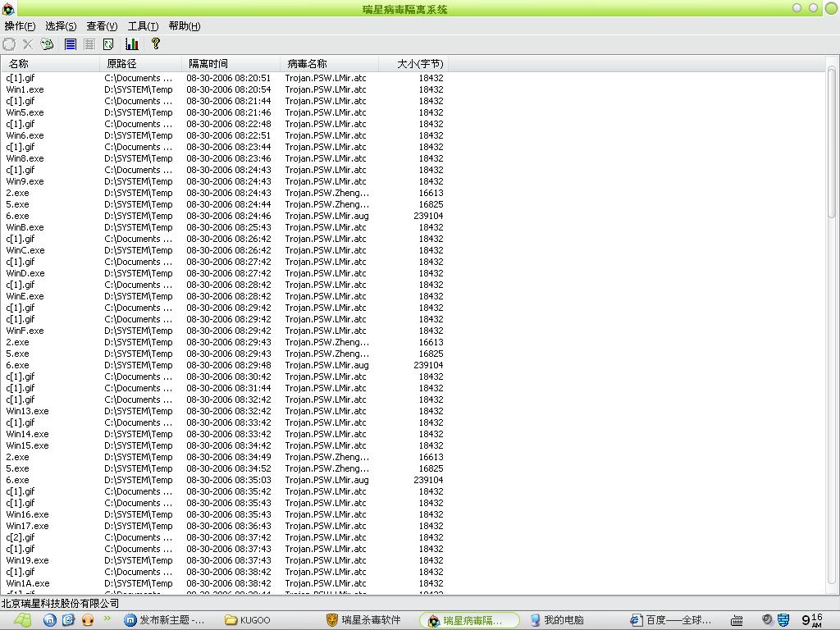This screenshot has height=630, width=840.
Task: Select Win5.exe row
Action: pos(225,112)
